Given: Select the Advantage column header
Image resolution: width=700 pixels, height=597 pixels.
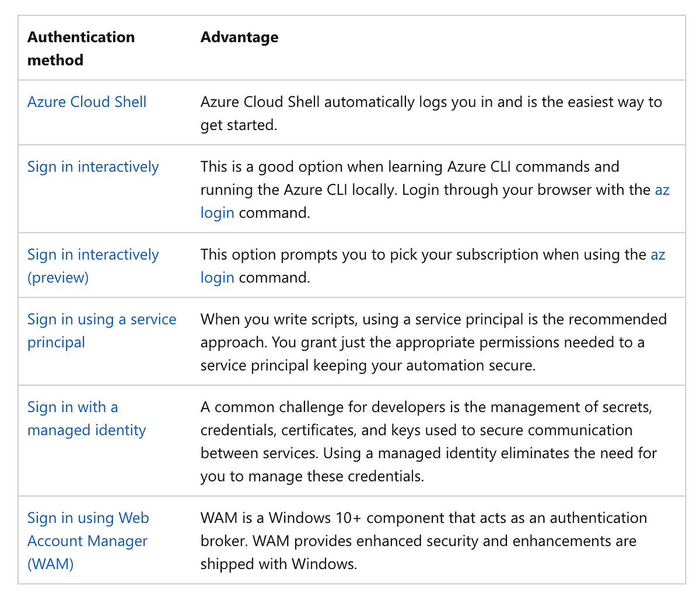Looking at the screenshot, I should click(x=239, y=37).
